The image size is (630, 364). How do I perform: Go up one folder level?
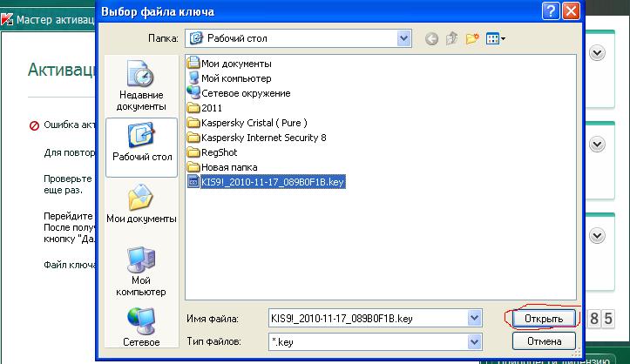[451, 39]
